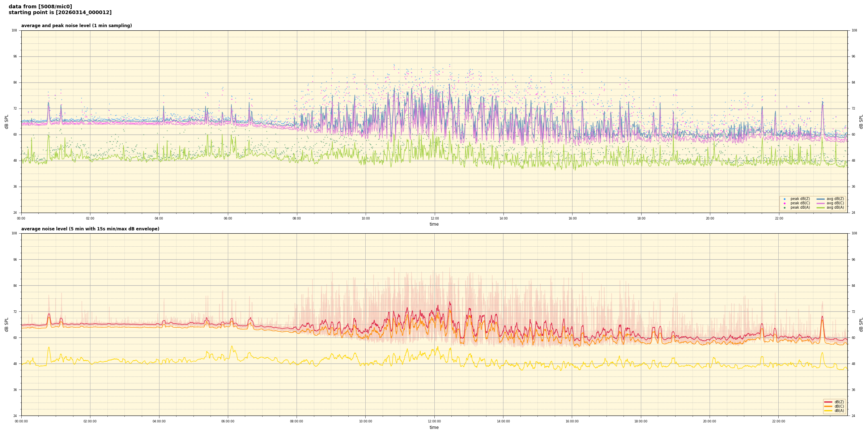Click the orange dB(C) swatch in lower legend

coord(828,406)
